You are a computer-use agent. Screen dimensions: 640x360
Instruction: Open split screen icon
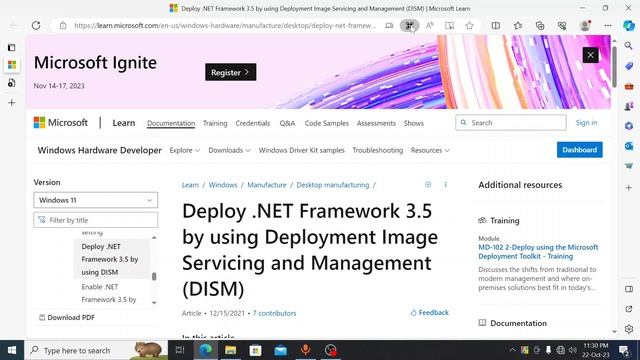[496, 25]
